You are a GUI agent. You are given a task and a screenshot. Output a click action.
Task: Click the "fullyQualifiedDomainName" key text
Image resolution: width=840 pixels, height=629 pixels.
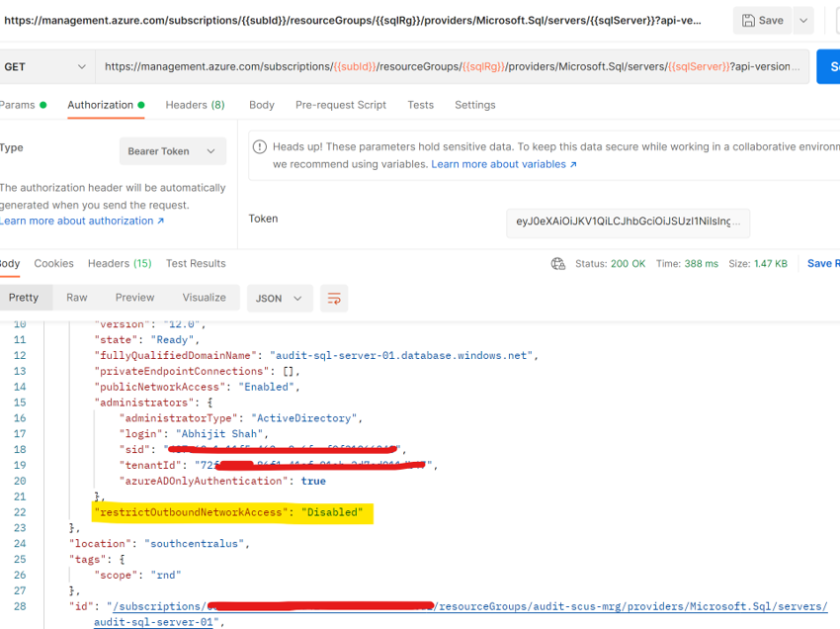[x=176, y=355]
